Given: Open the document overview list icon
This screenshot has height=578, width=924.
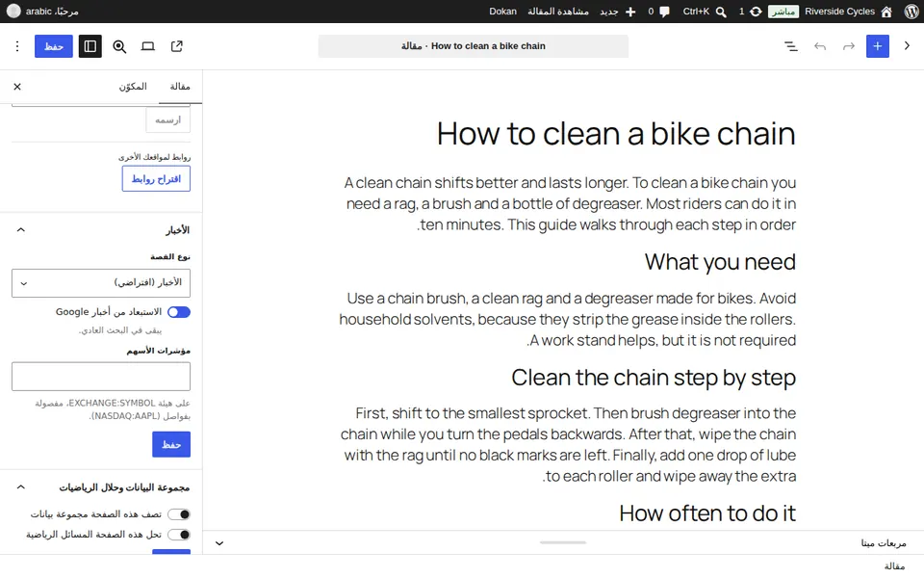Looking at the screenshot, I should (791, 46).
